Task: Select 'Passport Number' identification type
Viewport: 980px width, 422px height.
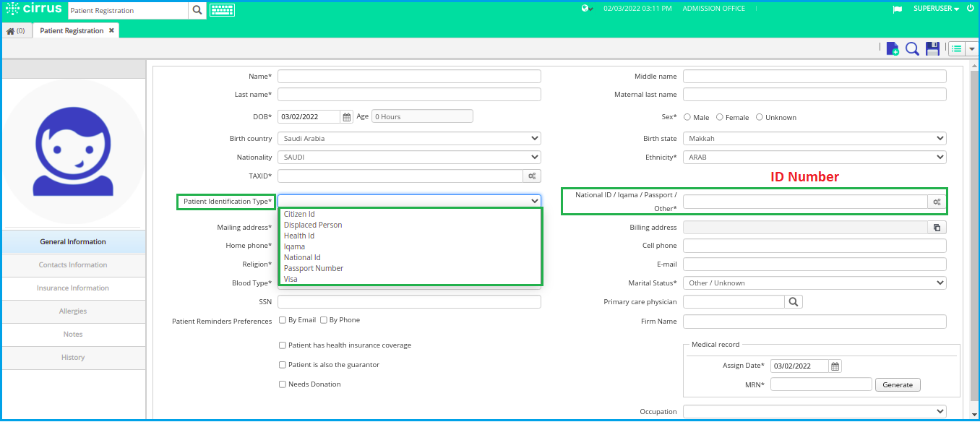Action: point(313,267)
